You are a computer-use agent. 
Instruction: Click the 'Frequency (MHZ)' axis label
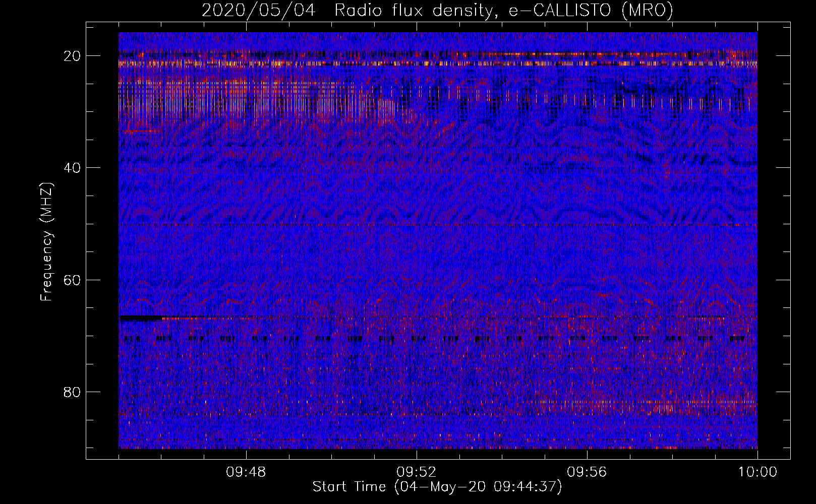[46, 242]
